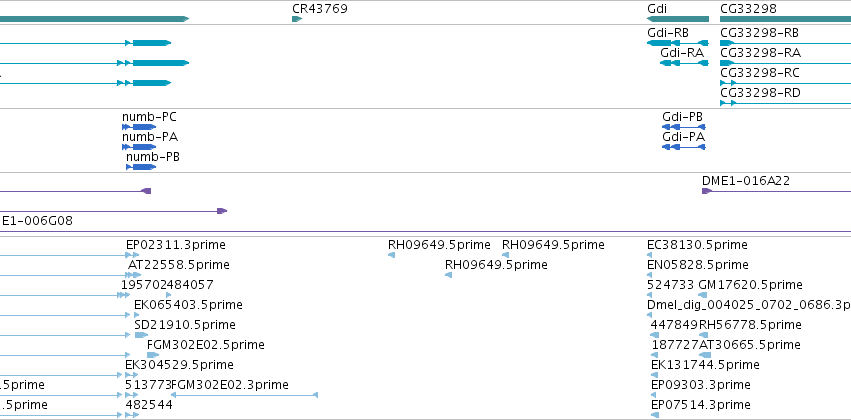Click the EP02311.3prime EST label

click(176, 245)
